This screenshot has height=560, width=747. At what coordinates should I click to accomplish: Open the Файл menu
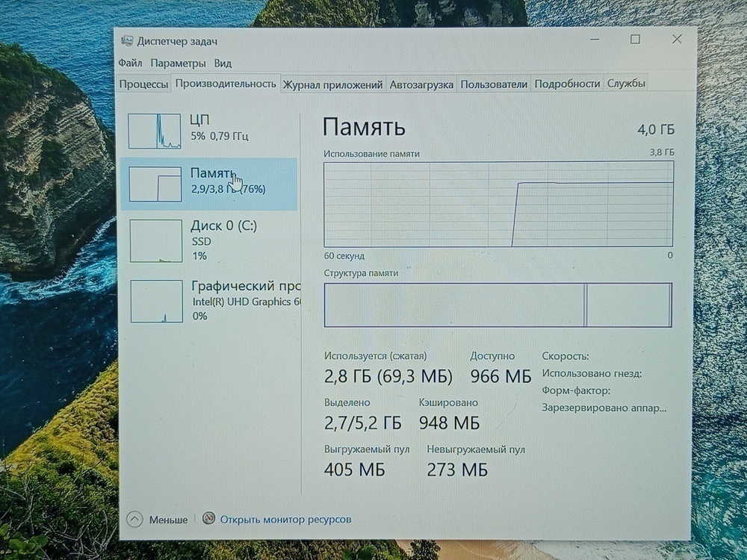click(x=131, y=63)
